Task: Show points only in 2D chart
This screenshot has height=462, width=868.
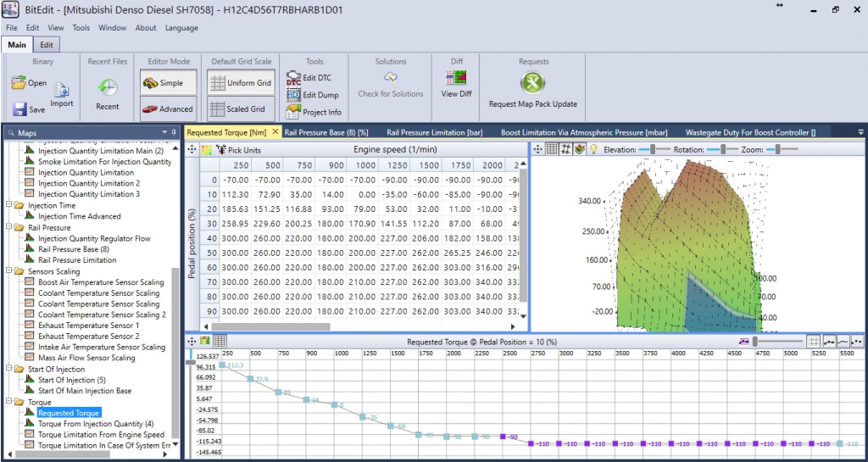Action: (x=857, y=342)
